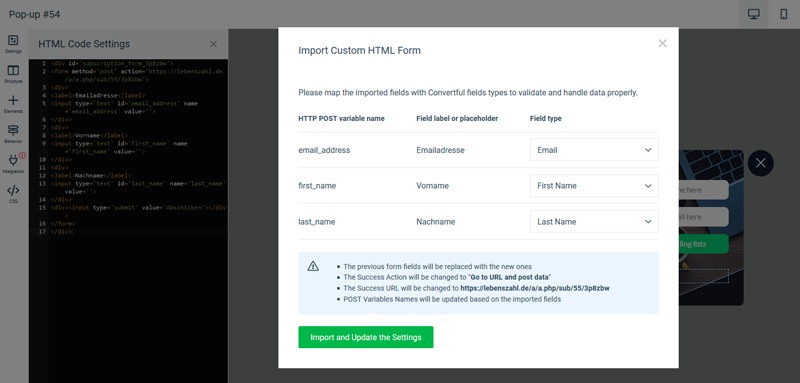This screenshot has width=800, height=383.
Task: Open the Elements sidebar panel
Action: [13, 104]
